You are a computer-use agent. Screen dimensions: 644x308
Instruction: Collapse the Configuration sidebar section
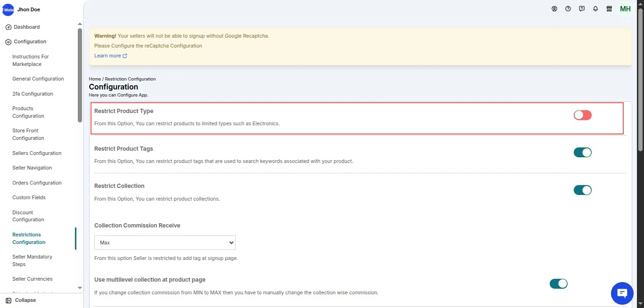[30, 41]
